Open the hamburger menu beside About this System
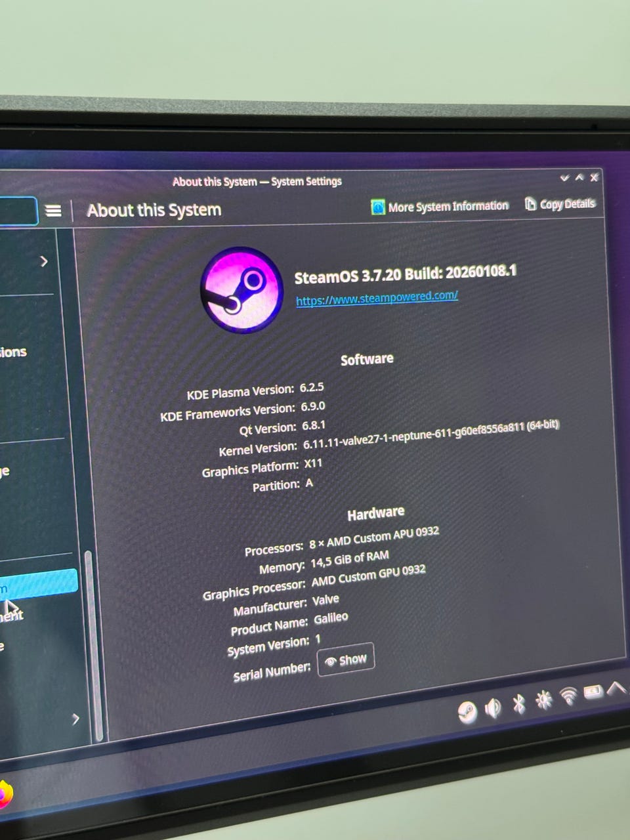Viewport: 630px width, 840px height. (53, 210)
